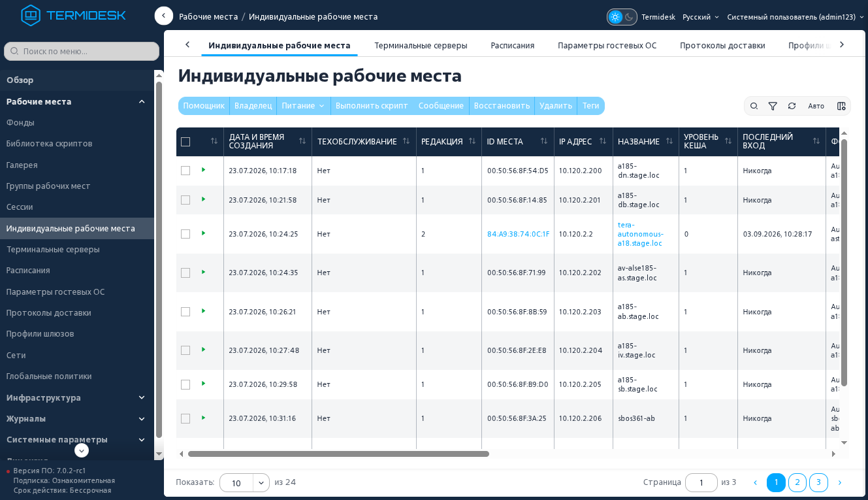The width and height of the screenshot is (868, 500).
Task: Open the rows-per-page dropdown showing 10
Action: (244, 482)
